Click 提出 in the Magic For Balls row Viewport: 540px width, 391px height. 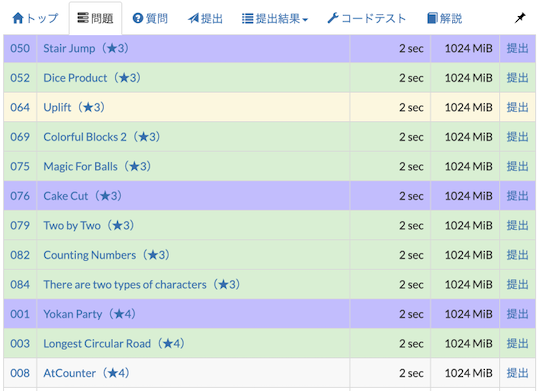517,167
